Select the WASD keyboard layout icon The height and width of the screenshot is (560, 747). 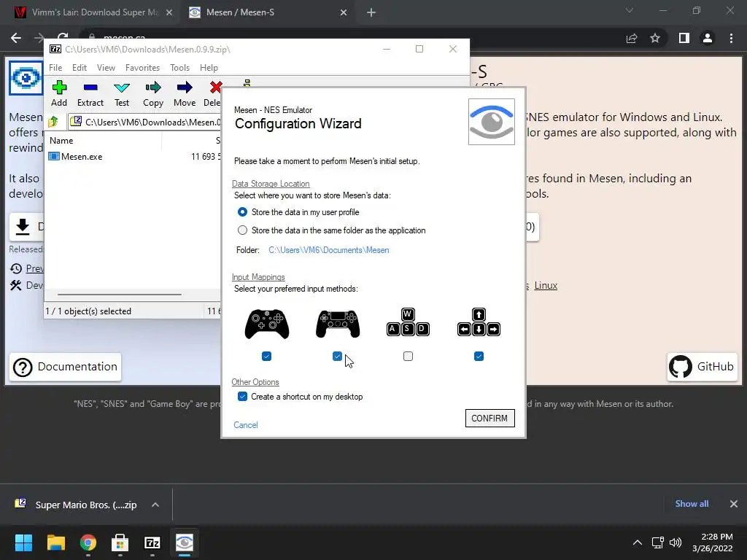click(x=408, y=322)
